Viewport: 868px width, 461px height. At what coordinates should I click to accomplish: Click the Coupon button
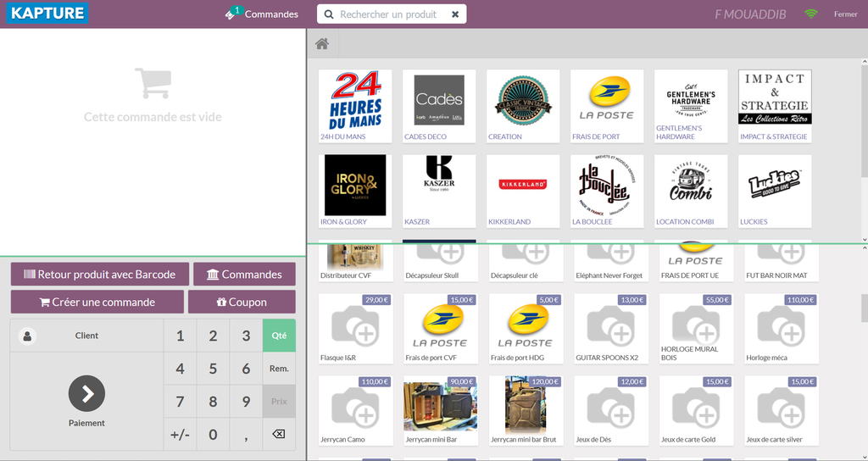(242, 302)
